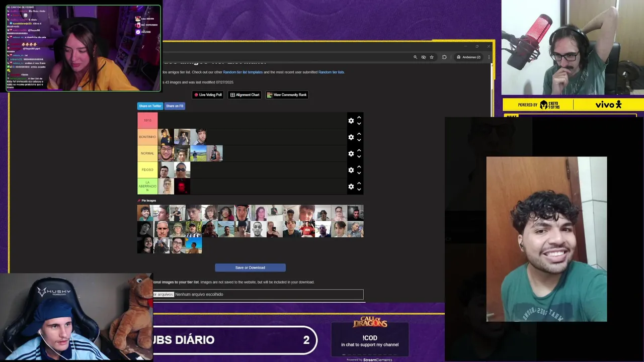
Task: Move the LA ABERRACION row up
Action: pyautogui.click(x=359, y=184)
